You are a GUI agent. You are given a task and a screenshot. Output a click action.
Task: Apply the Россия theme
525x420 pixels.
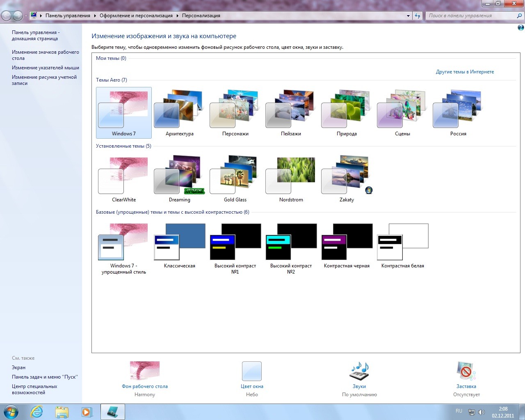click(x=459, y=113)
